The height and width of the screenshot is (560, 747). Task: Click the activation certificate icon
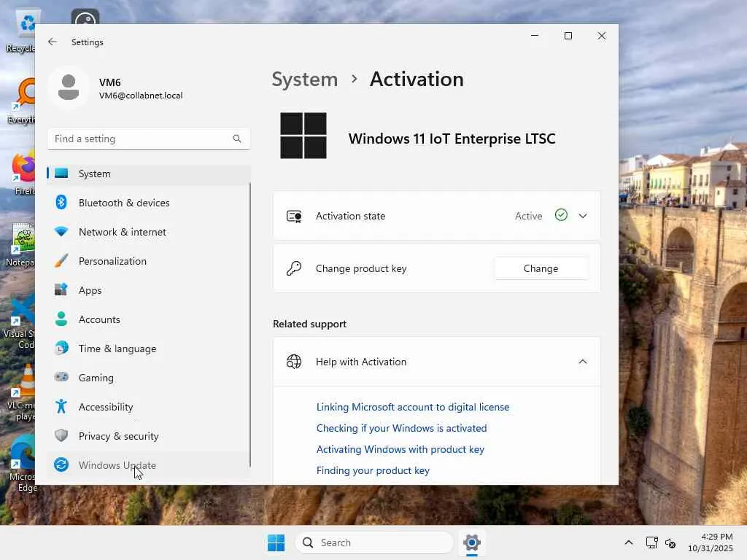[294, 216]
